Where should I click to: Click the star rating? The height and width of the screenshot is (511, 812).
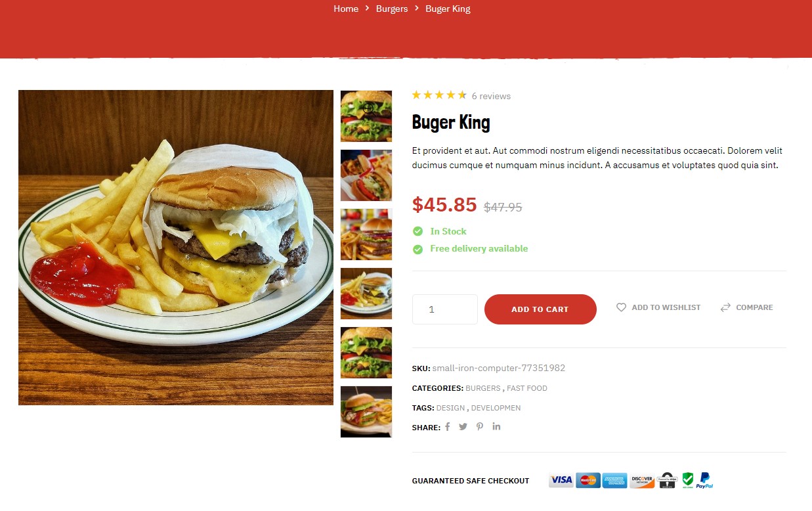(x=439, y=95)
